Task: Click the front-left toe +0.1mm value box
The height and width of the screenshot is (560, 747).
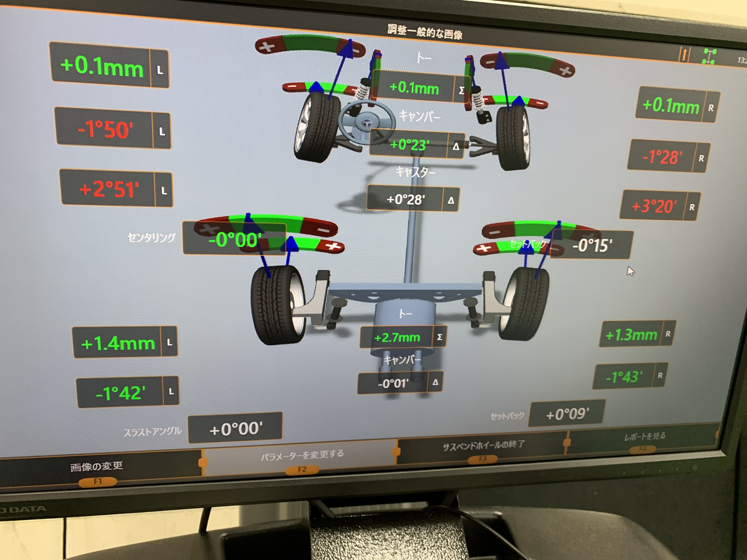Action: (101, 66)
